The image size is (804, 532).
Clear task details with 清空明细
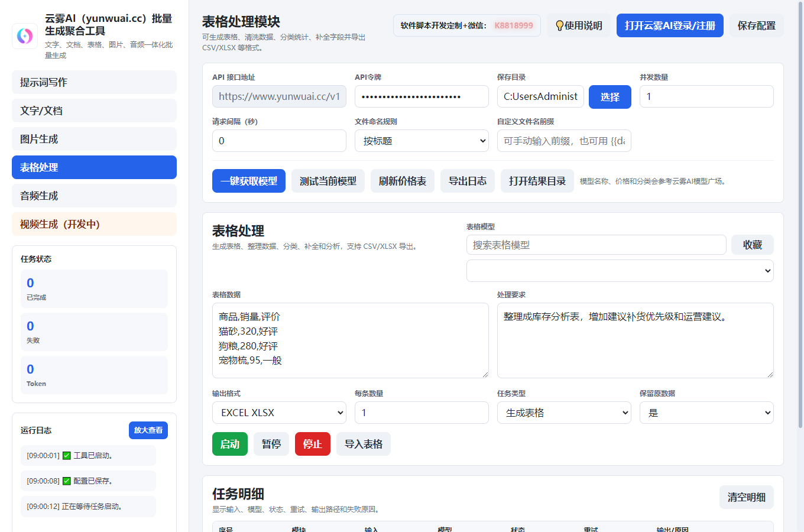pyautogui.click(x=747, y=497)
